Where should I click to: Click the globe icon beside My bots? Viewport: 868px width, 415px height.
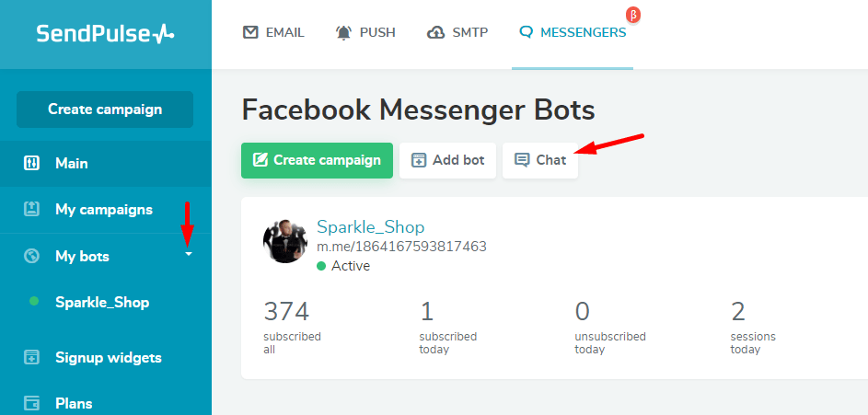(31, 256)
